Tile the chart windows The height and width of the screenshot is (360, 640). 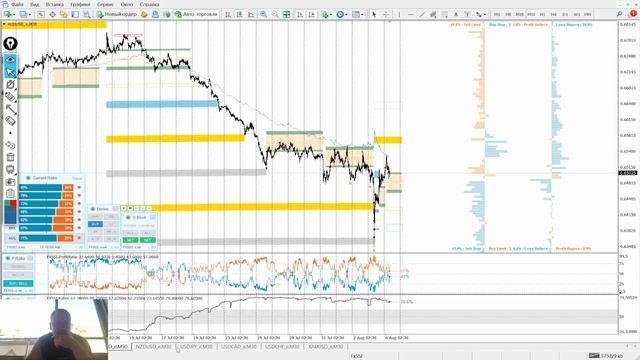[x=287, y=14]
